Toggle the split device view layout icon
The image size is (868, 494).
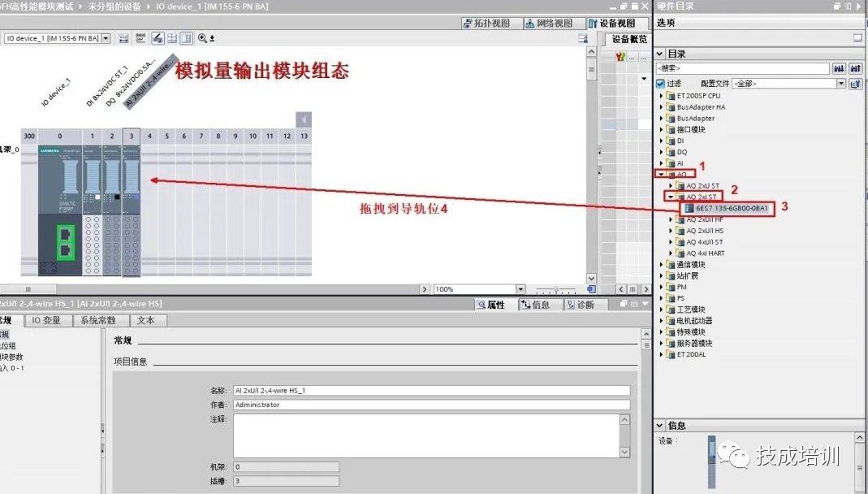tap(187, 38)
